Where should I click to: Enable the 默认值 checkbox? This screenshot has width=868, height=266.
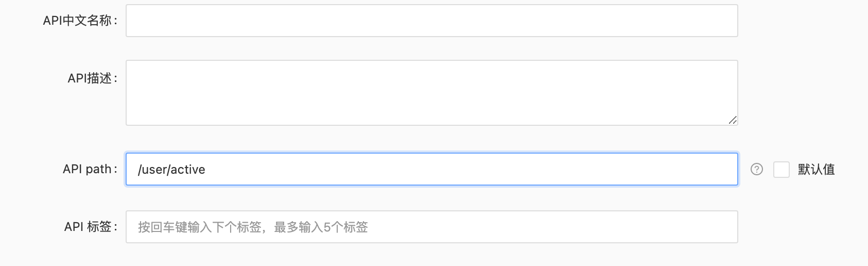click(x=781, y=169)
